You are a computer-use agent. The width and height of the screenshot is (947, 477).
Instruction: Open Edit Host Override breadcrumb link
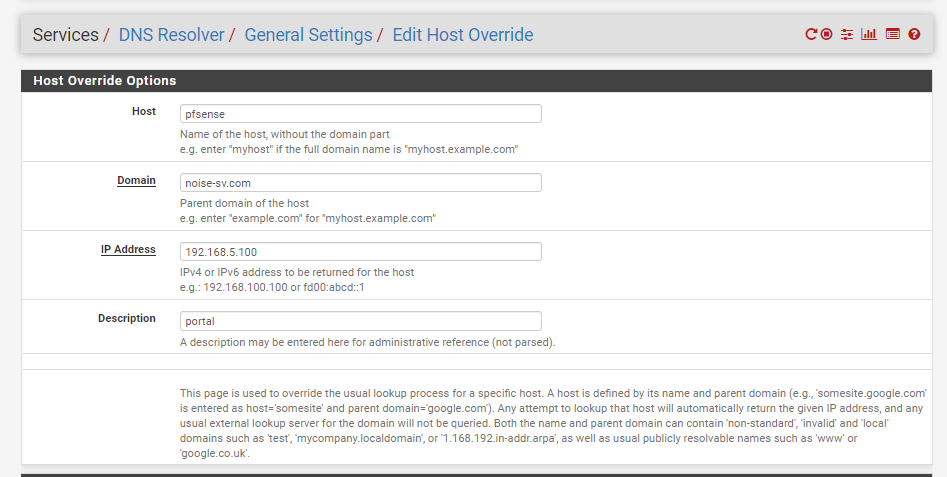(463, 35)
